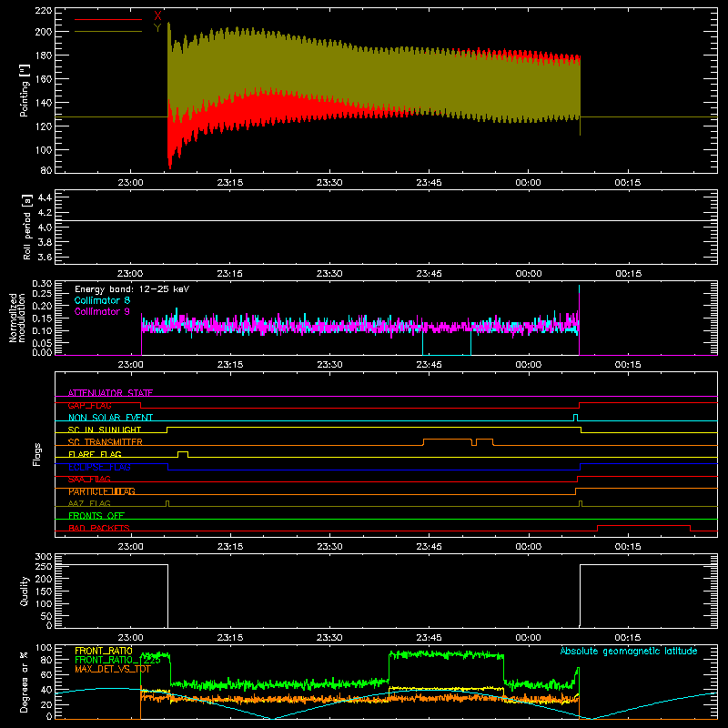The height and width of the screenshot is (728, 728).
Task: Select the red 'X' legend letter
Action: (157, 16)
